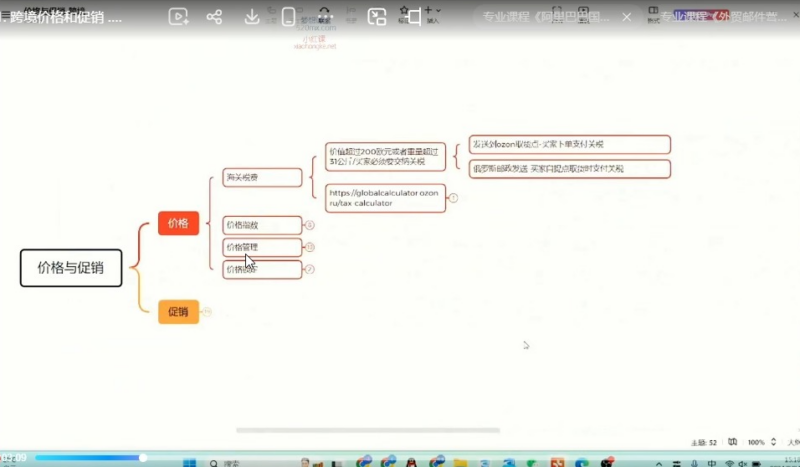
Task: Expand the badge beside 价格管理
Action: click(x=309, y=247)
